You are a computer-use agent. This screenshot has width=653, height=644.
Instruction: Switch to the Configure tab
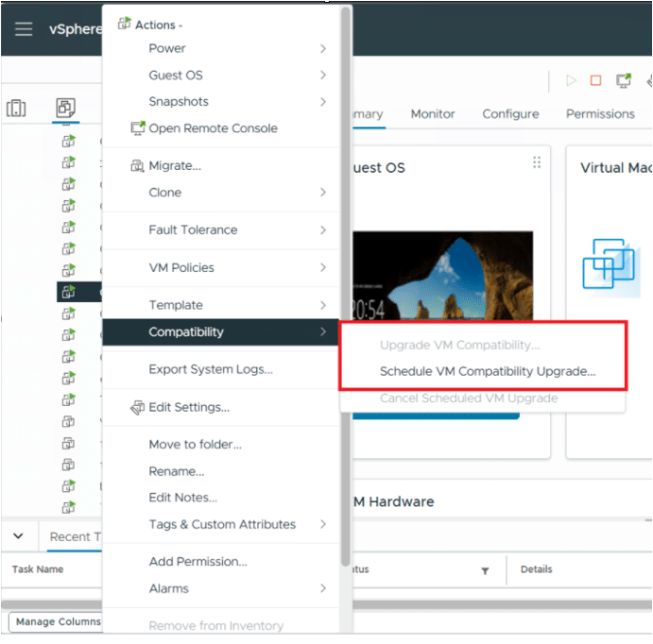tap(510, 113)
